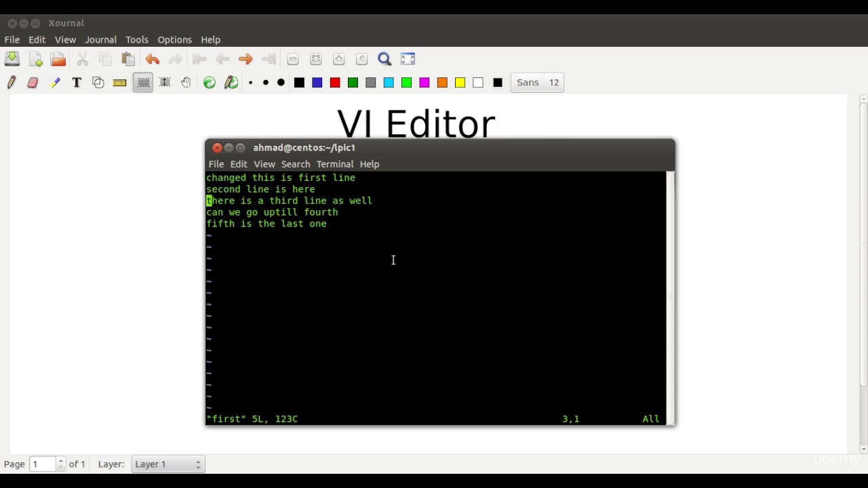Click the Default Pen icon
This screenshot has height=488, width=868.
coord(231,83)
